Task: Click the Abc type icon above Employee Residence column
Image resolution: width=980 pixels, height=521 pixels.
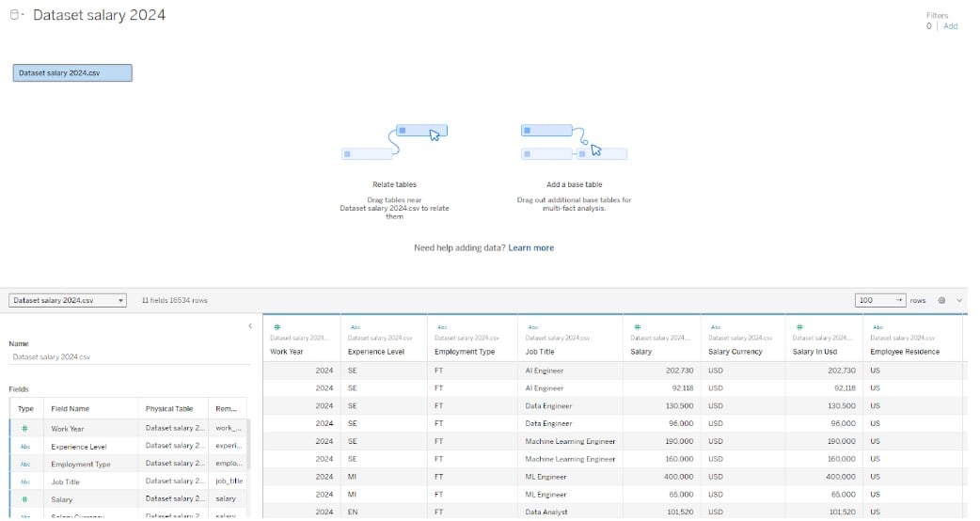Action: [877, 327]
